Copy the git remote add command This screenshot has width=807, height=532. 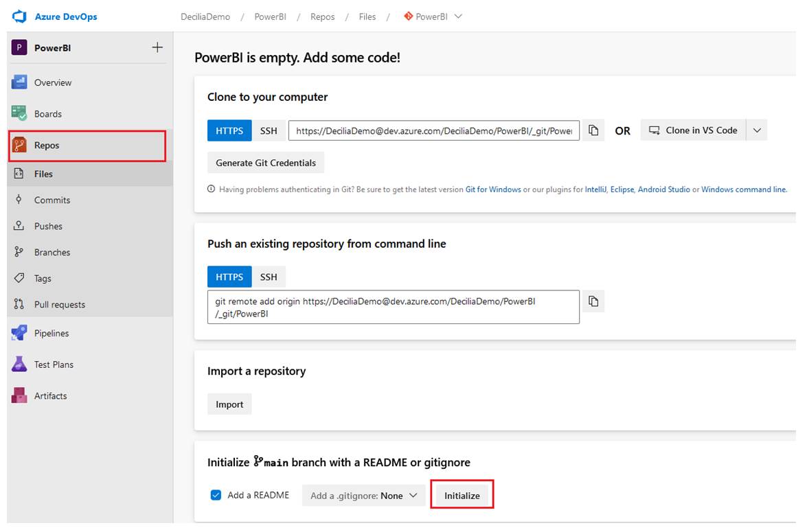click(593, 301)
